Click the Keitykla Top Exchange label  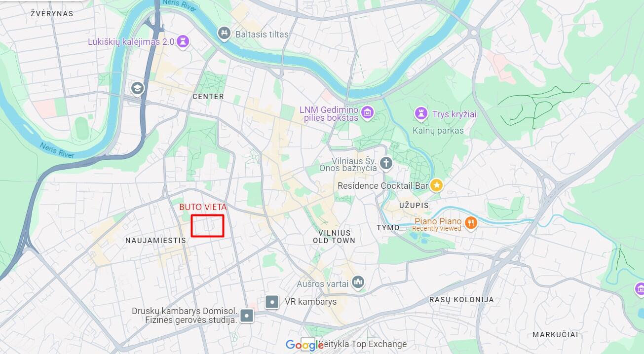coord(364,344)
